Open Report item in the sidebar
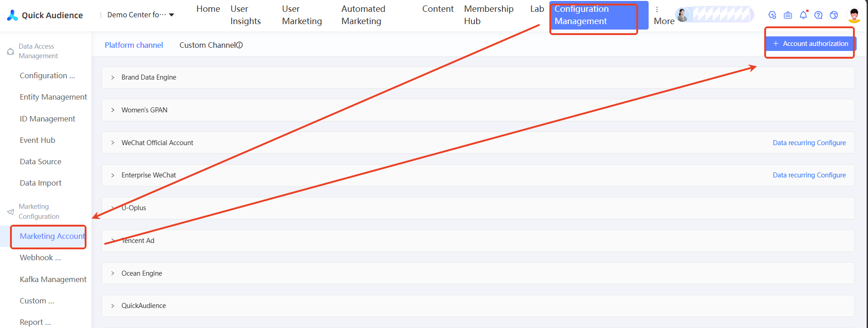The image size is (868, 328). (35, 322)
